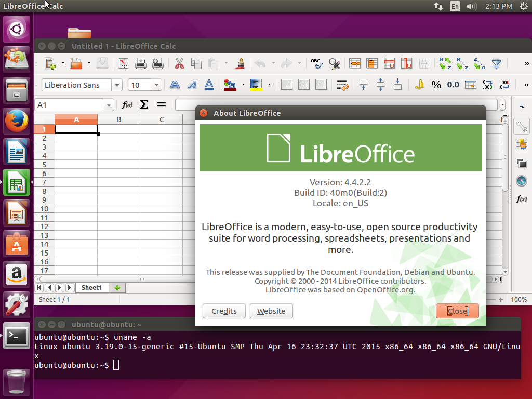Screen dimensions: 532x399
Task: Click the Delete Columns icon
Action: click(x=406, y=63)
